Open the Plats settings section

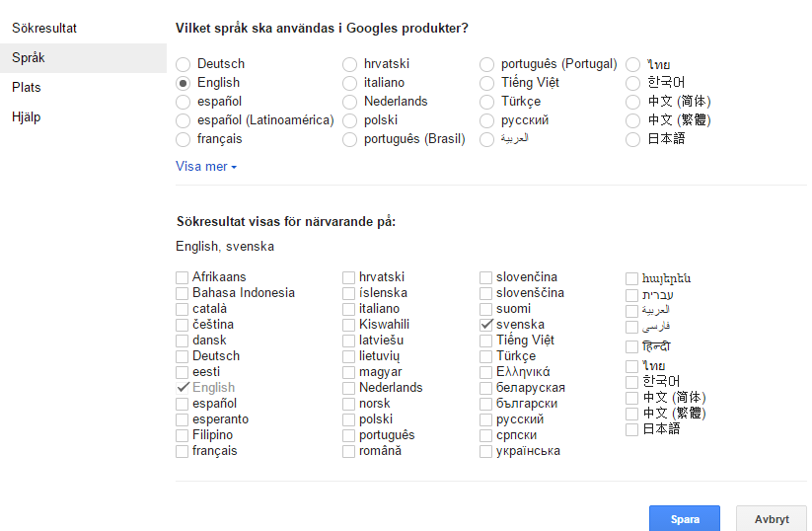[27, 87]
